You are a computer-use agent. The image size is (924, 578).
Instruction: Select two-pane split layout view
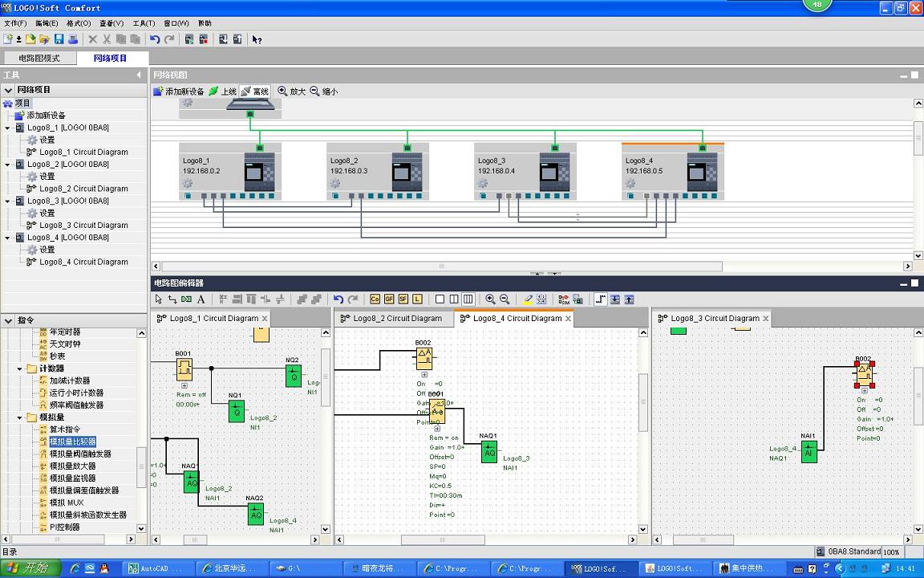point(454,299)
